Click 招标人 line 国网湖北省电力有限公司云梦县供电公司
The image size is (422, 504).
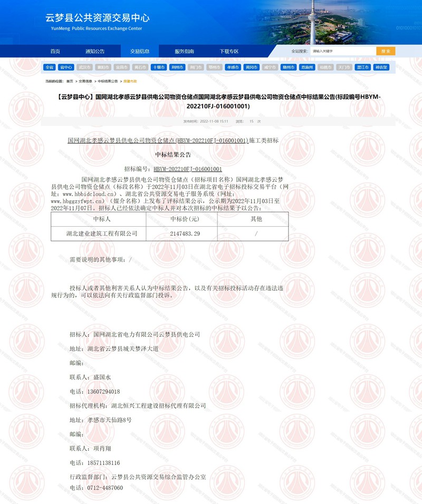pyautogui.click(x=135, y=335)
